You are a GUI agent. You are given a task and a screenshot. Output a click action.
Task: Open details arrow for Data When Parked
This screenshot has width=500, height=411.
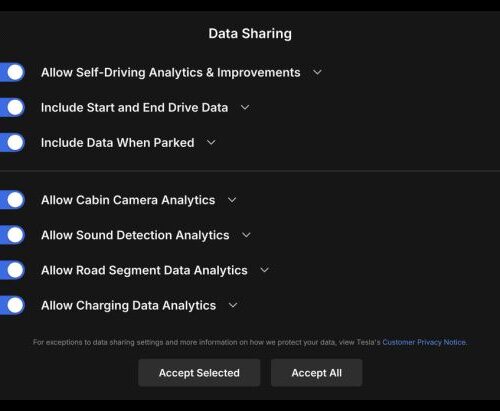tap(211, 143)
